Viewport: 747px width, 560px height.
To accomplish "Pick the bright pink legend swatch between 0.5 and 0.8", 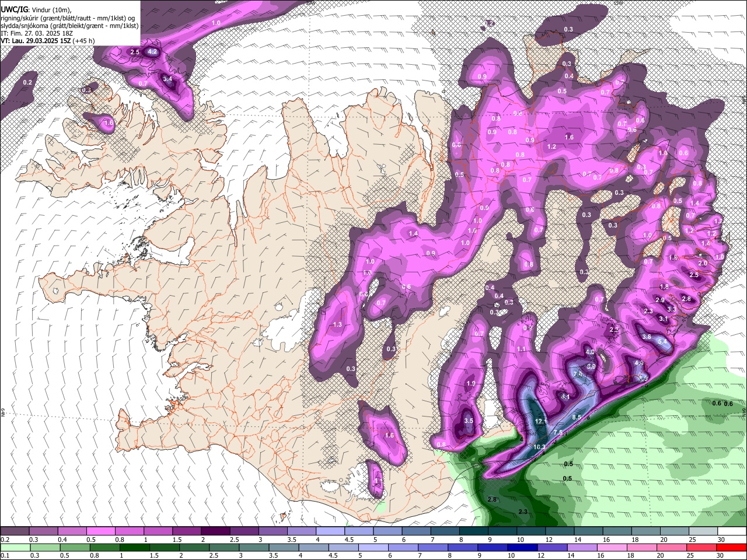I will tap(101, 531).
